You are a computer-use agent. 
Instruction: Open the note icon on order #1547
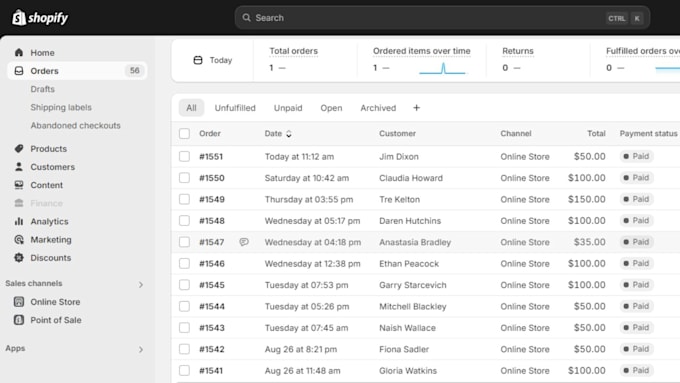(x=244, y=242)
